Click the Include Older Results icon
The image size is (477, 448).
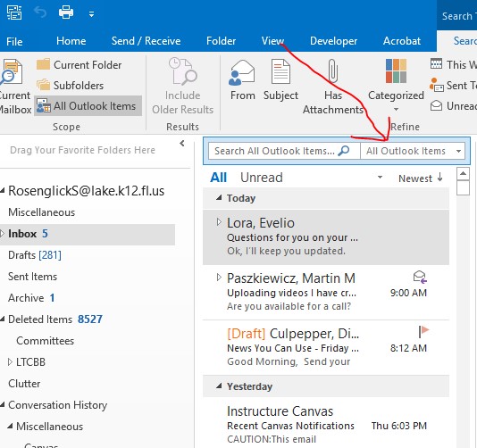click(182, 71)
